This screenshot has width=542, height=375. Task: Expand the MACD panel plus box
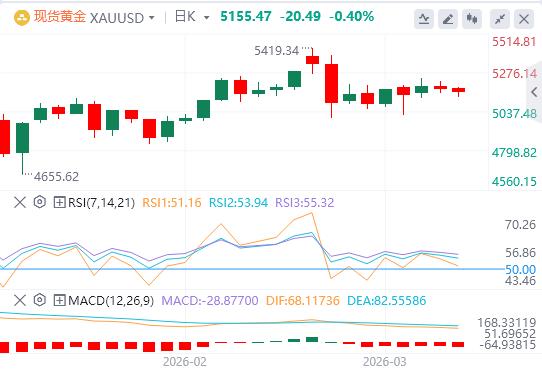point(59,300)
